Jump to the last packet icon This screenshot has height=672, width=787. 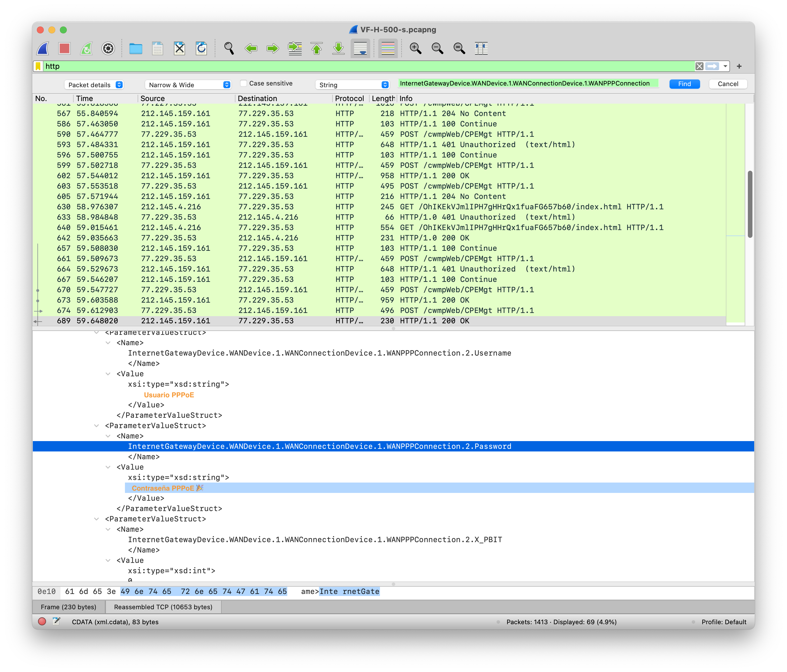339,48
